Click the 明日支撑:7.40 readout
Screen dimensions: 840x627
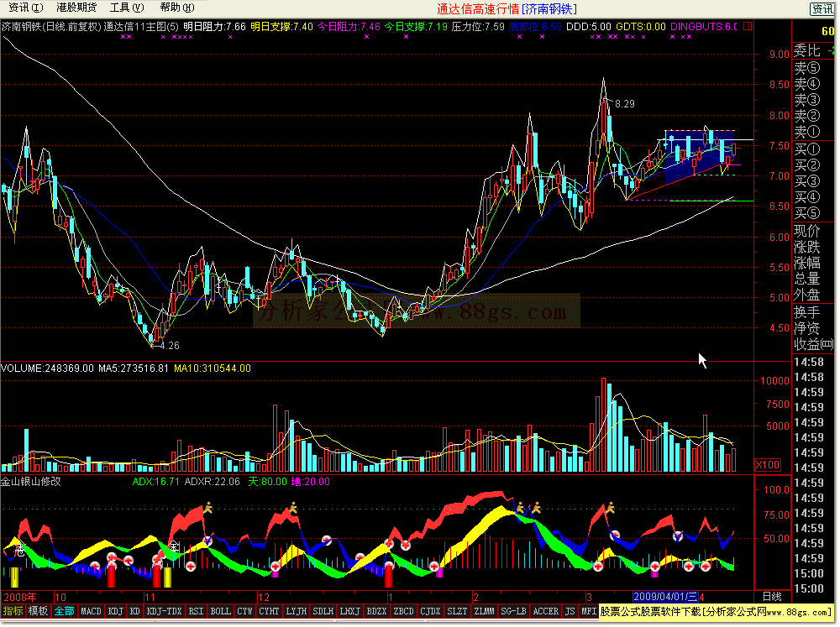click(x=281, y=26)
